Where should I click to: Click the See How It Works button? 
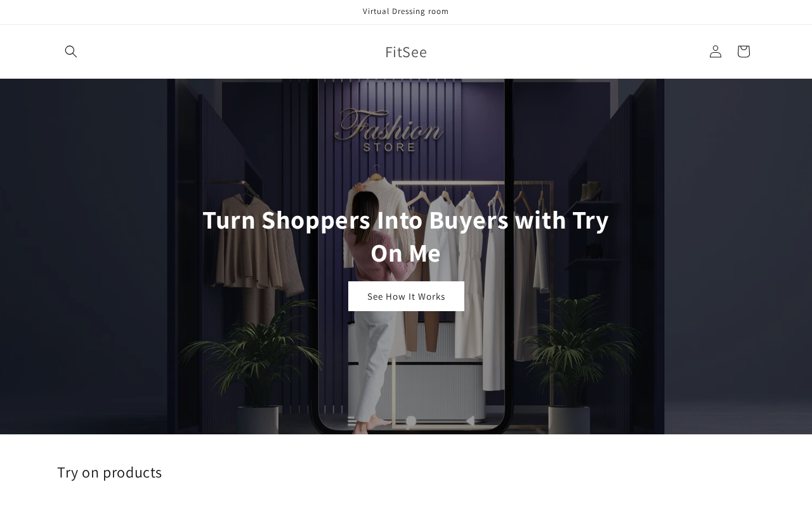tap(406, 297)
